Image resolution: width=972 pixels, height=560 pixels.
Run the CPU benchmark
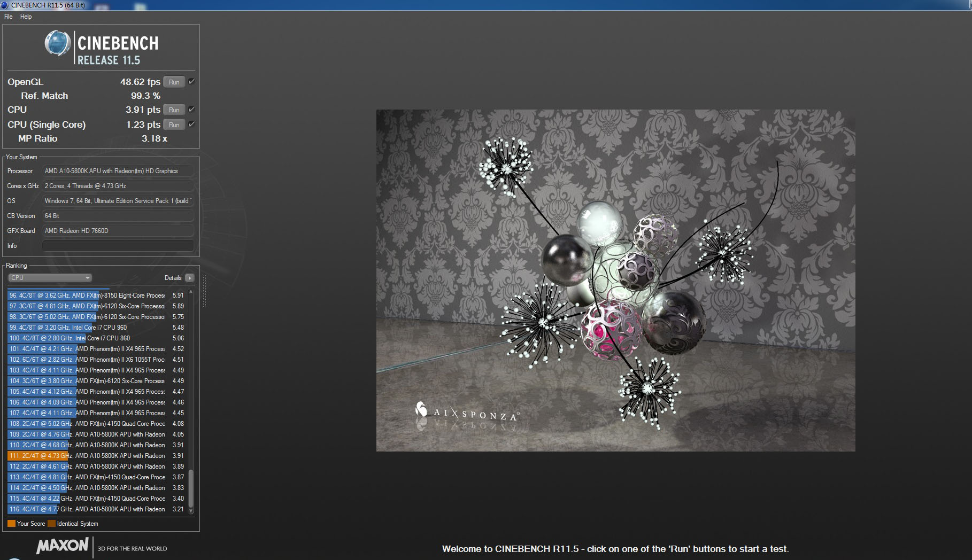(174, 110)
